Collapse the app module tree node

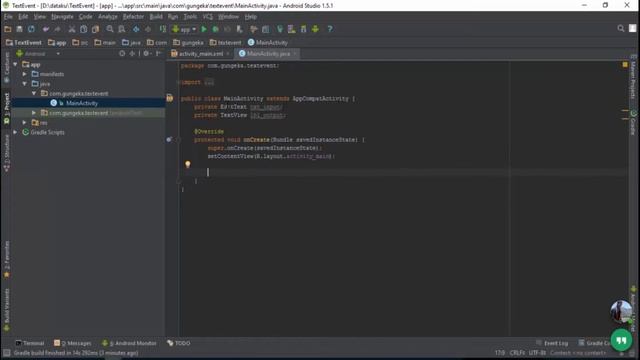(16, 64)
